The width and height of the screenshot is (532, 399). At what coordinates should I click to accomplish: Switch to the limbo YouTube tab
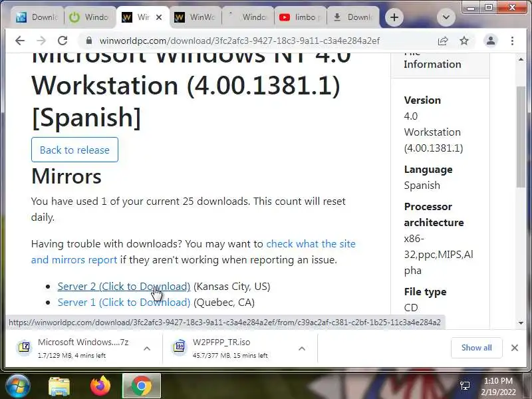pos(301,17)
